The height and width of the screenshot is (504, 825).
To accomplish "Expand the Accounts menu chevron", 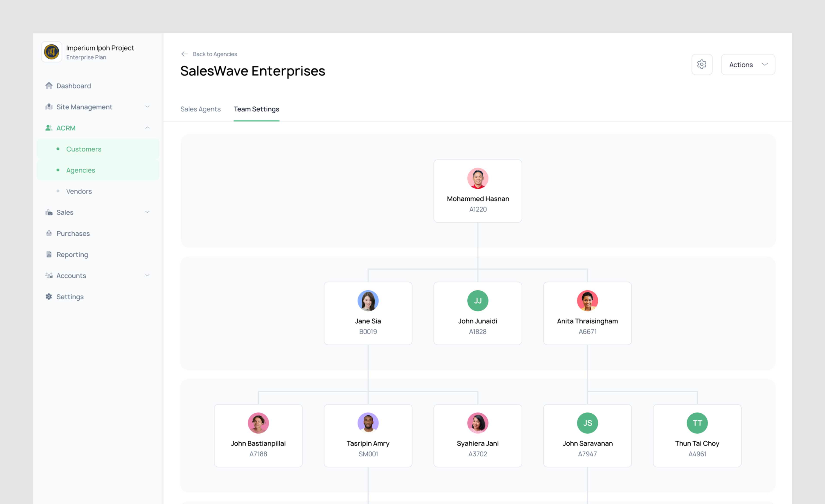I will pos(147,276).
